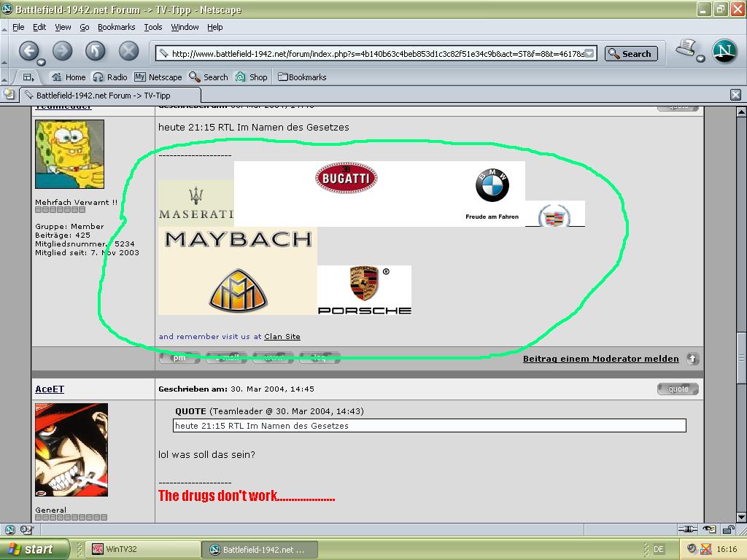Close the current tab with X button

click(x=735, y=95)
